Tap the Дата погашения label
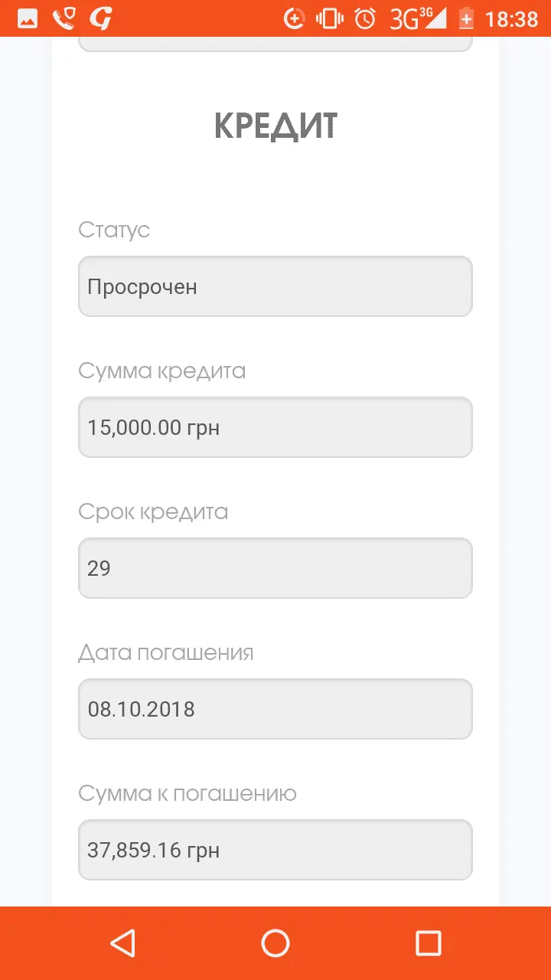 [166, 653]
